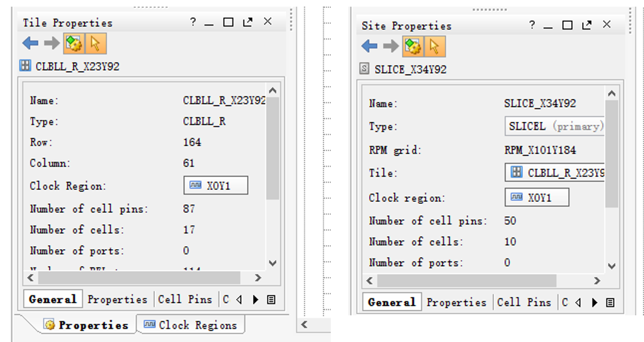Select RPM_X101Y184 grid value
Viewport: 644px width, 342px height.
(x=540, y=150)
